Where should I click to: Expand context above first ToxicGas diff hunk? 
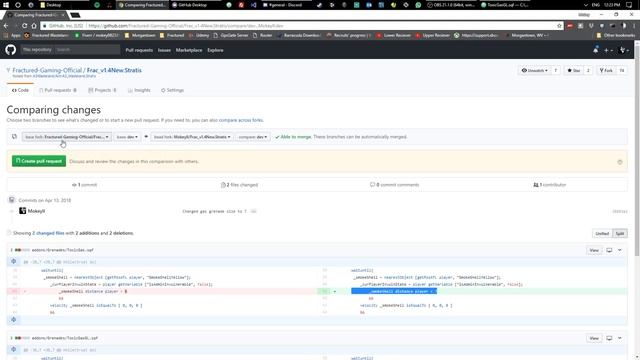coord(13,261)
